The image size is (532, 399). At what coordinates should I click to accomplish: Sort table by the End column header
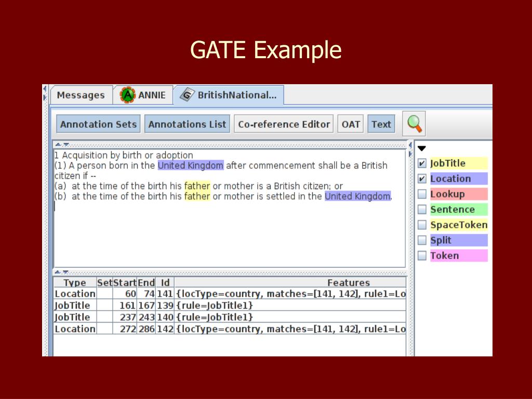(x=146, y=283)
